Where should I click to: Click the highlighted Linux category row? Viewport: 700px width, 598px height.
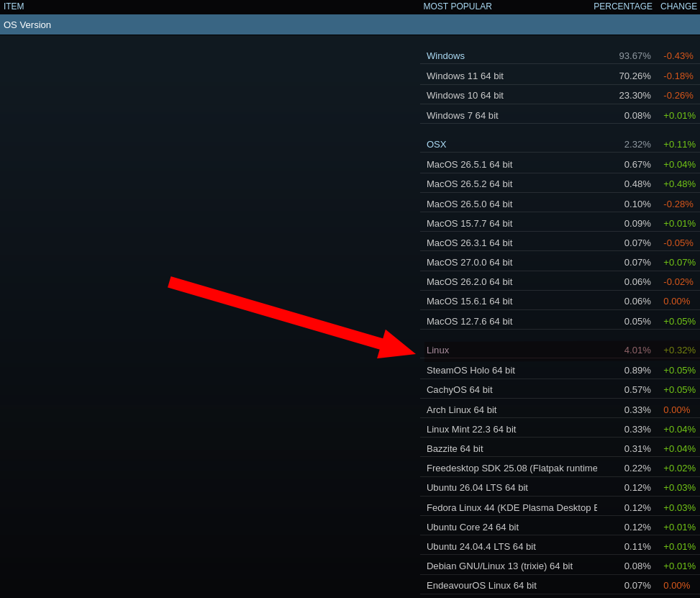pyautogui.click(x=560, y=350)
